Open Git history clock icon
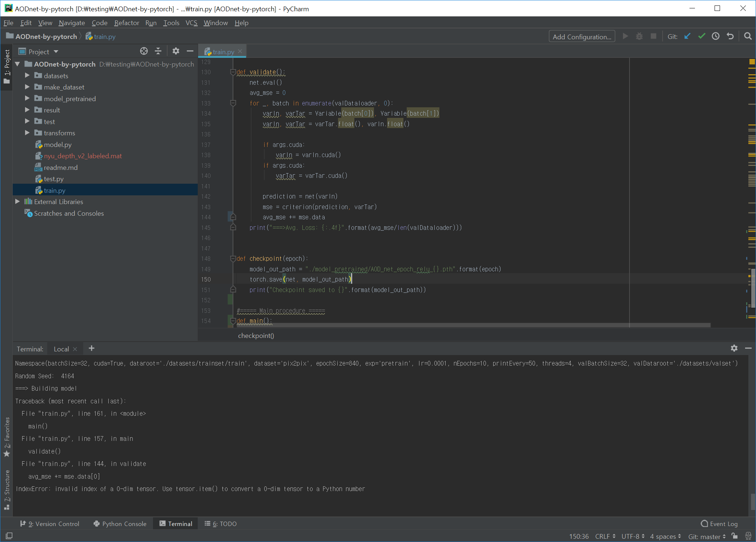The width and height of the screenshot is (756, 542). 715,36
